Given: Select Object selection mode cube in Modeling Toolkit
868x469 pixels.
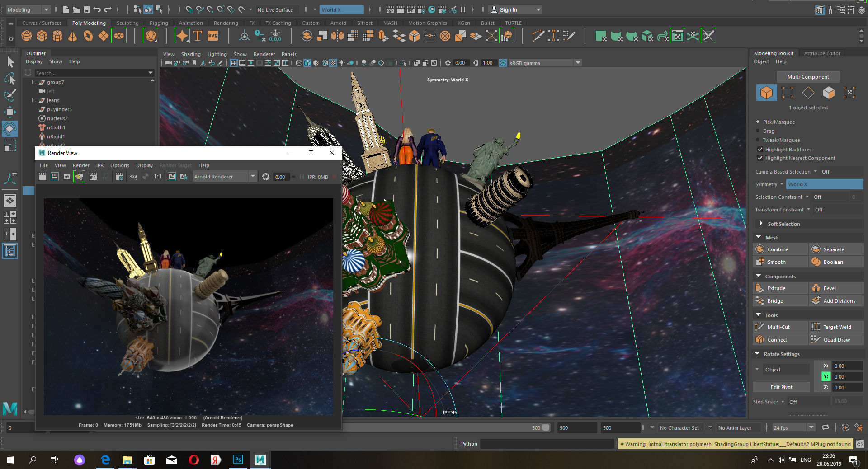Looking at the screenshot, I should click(x=766, y=93).
